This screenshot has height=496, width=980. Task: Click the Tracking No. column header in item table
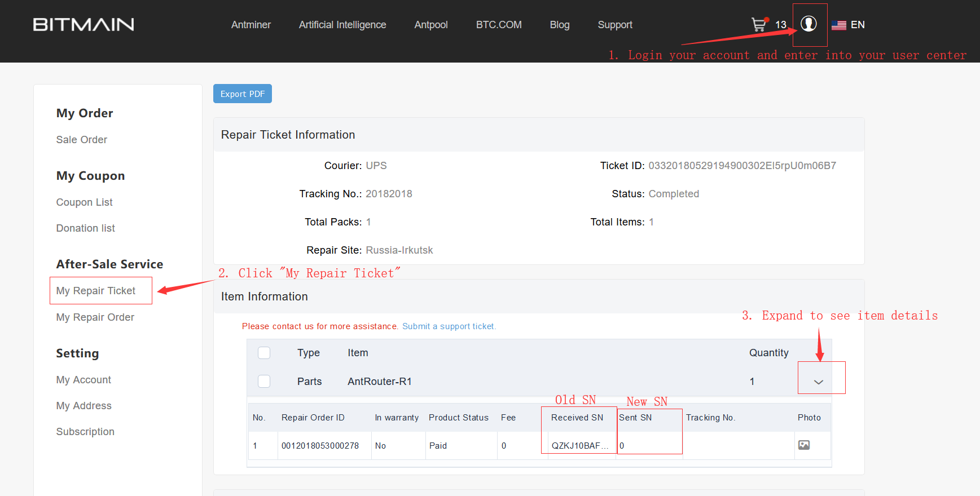pyautogui.click(x=711, y=418)
